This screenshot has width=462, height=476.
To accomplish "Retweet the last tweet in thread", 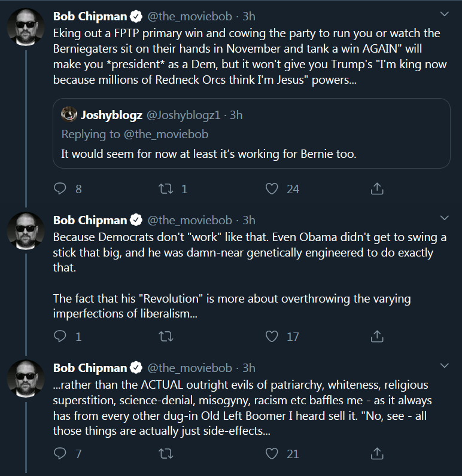I will pyautogui.click(x=166, y=453).
